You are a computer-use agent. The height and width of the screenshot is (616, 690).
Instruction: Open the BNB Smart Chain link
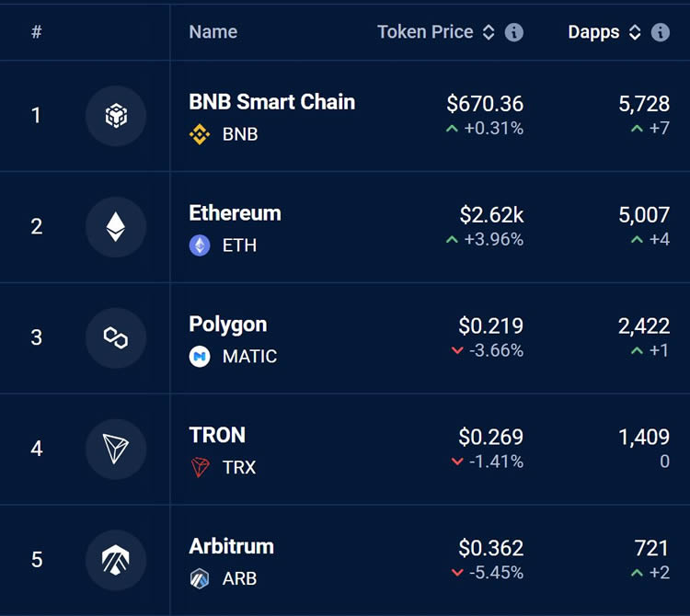click(x=271, y=102)
